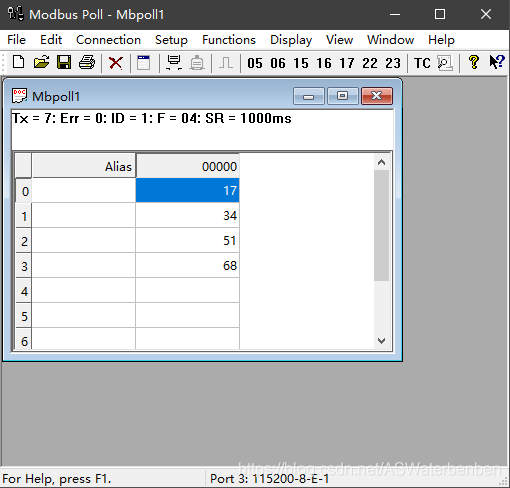Viewport: 510px width, 488px height.
Task: Select row header 6
Action: [x=24, y=339]
